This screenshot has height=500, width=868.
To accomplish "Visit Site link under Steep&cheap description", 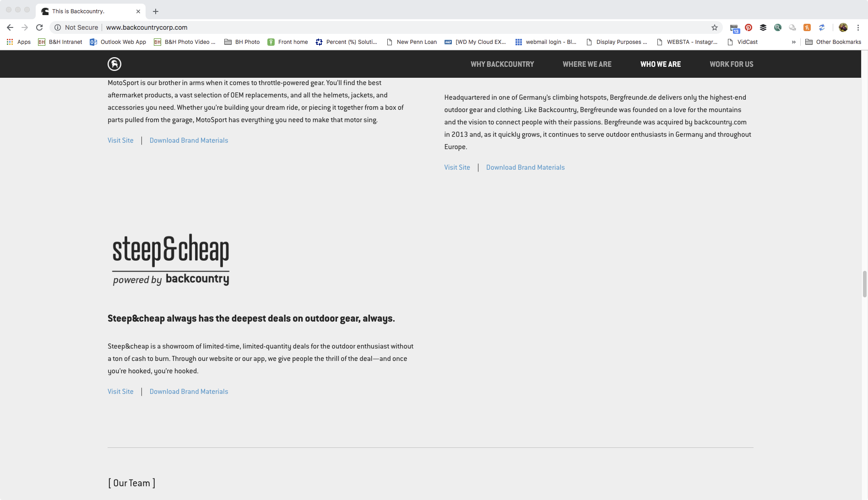I will (120, 392).
